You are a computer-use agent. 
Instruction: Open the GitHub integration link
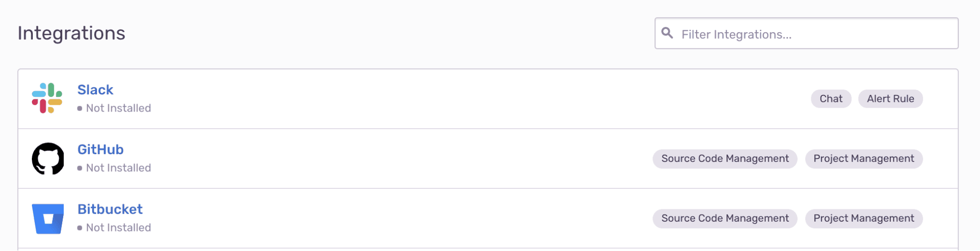[101, 149]
